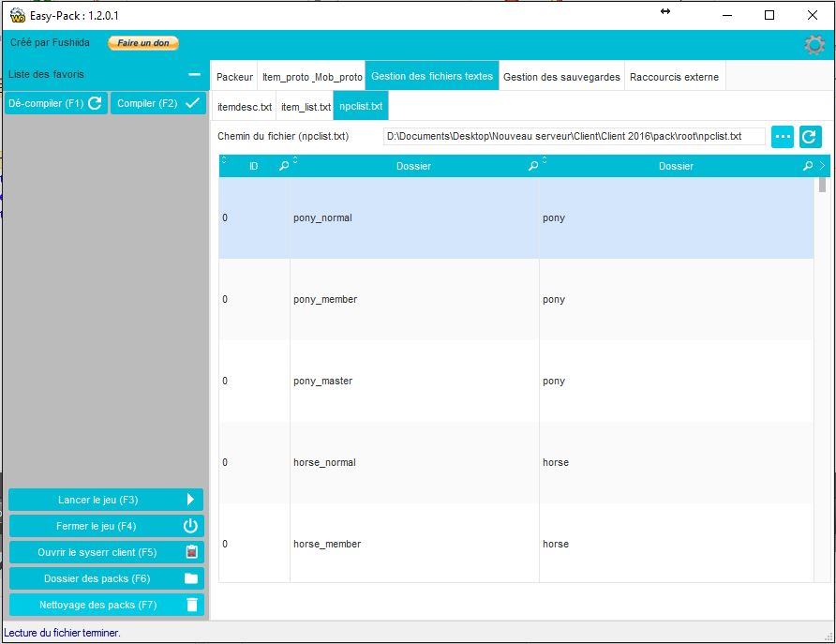The image size is (836, 644).
Task: Launch the game with Lancer le jeu (F3)
Action: pyautogui.click(x=106, y=500)
